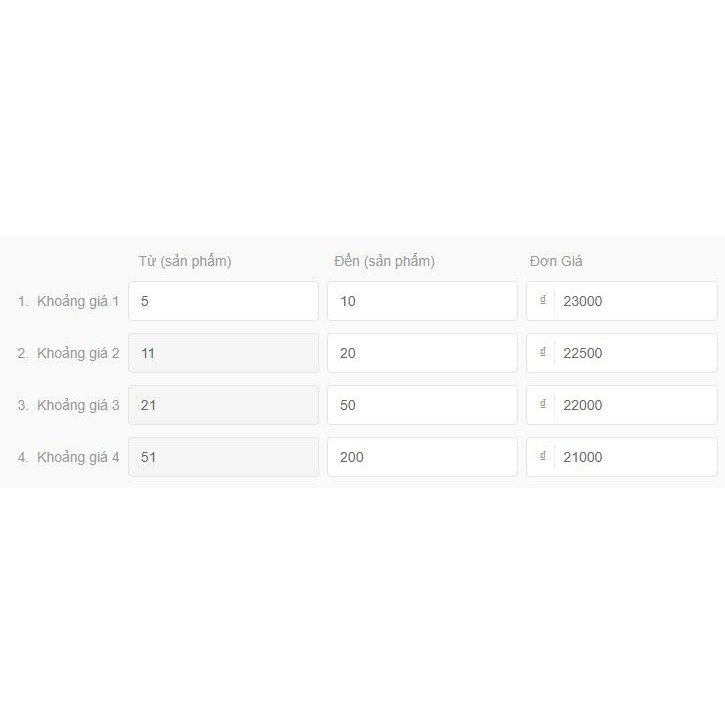
Task: Click the greyed Từ field showing 51
Action: click(x=223, y=457)
